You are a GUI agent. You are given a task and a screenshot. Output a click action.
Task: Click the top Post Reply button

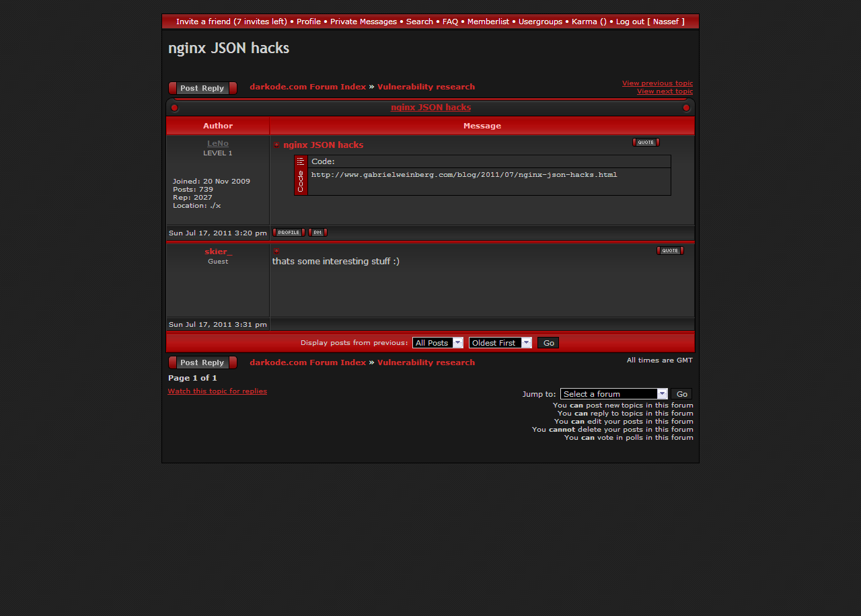point(202,88)
